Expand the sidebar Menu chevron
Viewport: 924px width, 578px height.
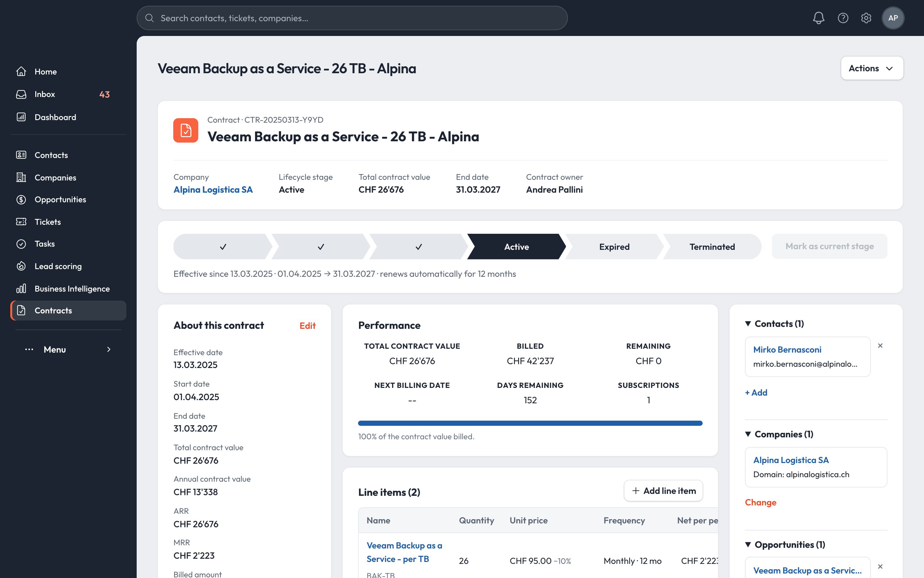[x=109, y=349]
